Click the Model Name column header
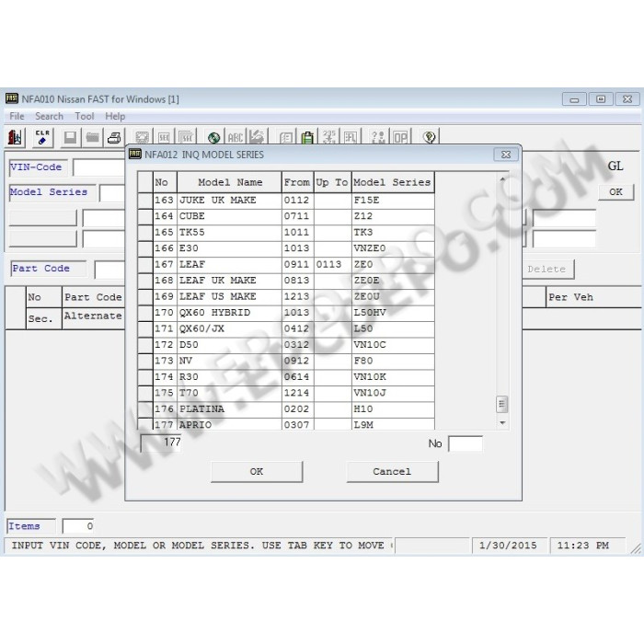This screenshot has width=644, height=644. coord(230,182)
